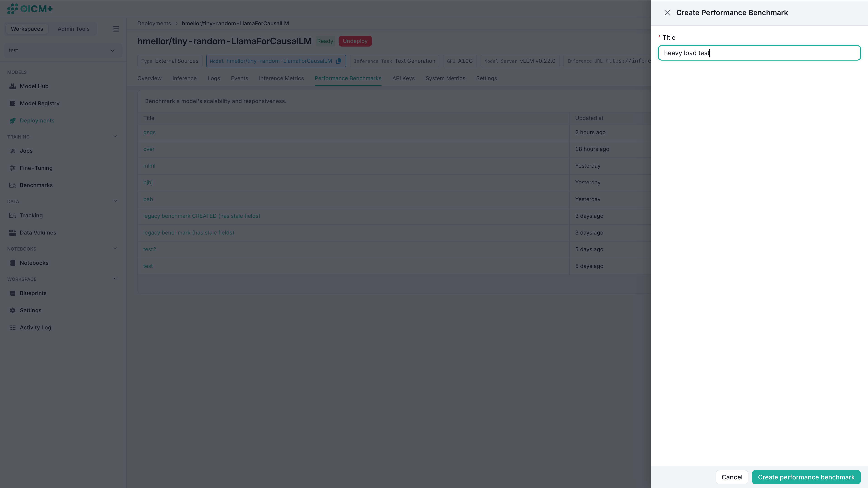Click the Model Registry sidebar icon

tap(12, 103)
